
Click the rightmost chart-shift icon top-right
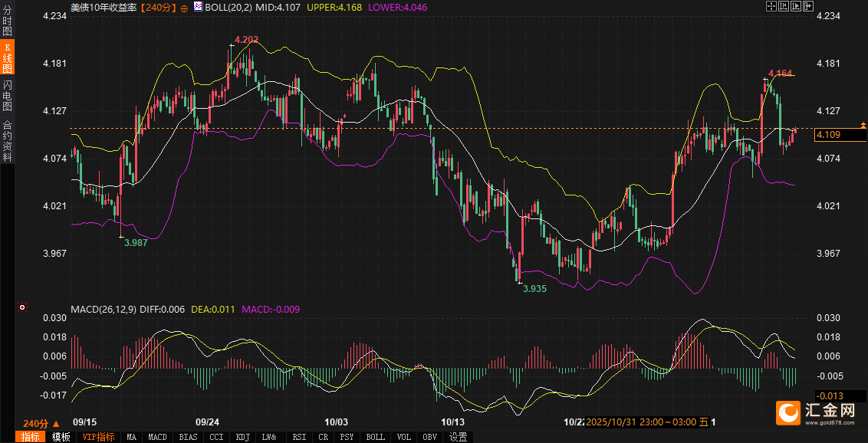point(807,6)
